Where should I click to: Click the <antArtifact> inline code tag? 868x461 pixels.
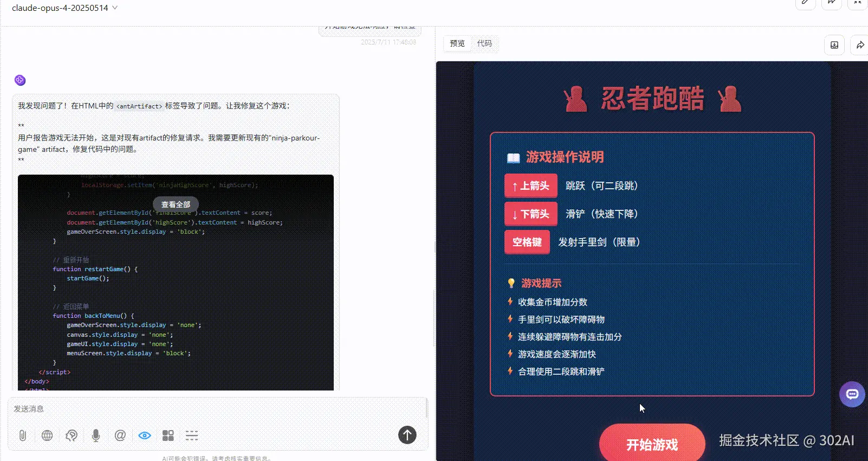coord(139,106)
